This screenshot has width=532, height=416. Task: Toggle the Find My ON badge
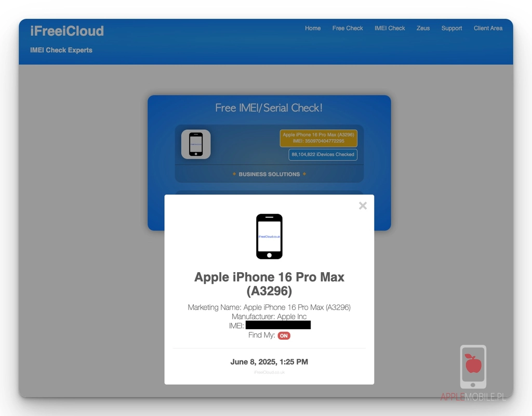pyautogui.click(x=284, y=336)
